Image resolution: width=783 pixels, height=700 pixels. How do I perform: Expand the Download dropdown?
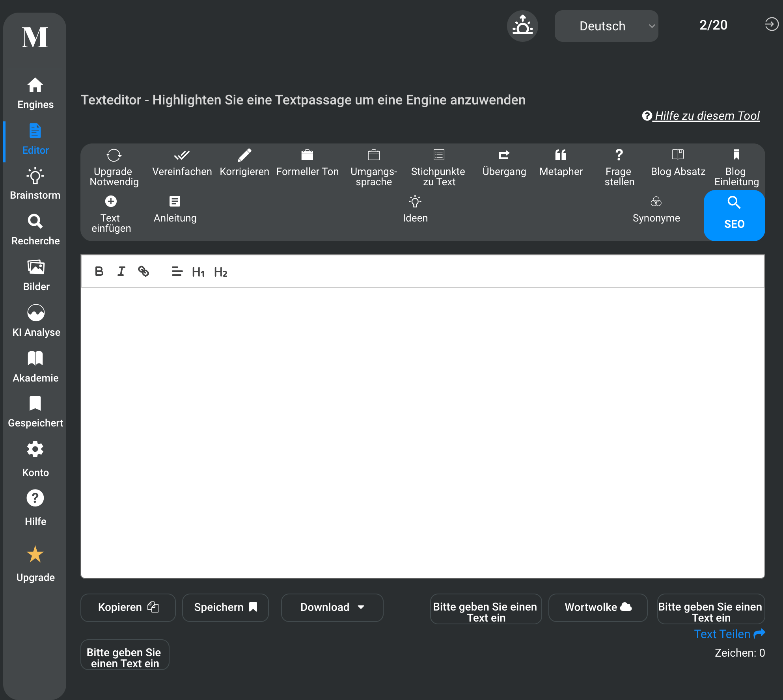click(x=332, y=607)
